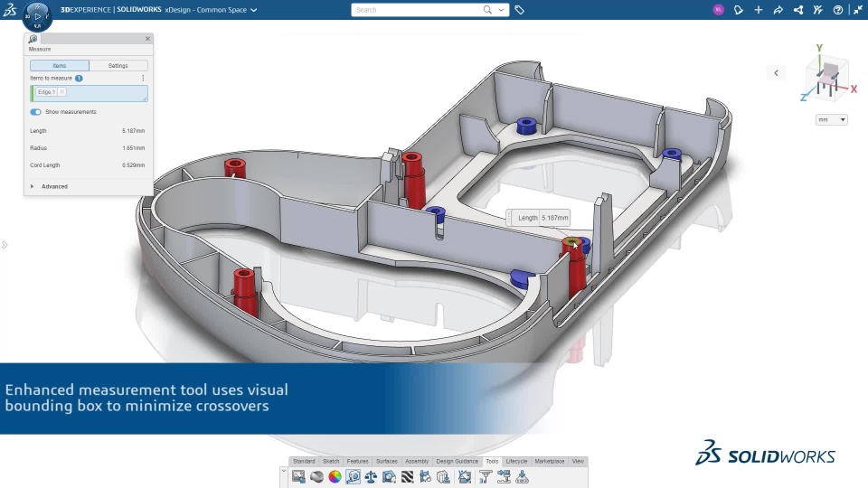This screenshot has width=868, height=488.
Task: Click the Items to measure count badge
Action: (x=79, y=78)
